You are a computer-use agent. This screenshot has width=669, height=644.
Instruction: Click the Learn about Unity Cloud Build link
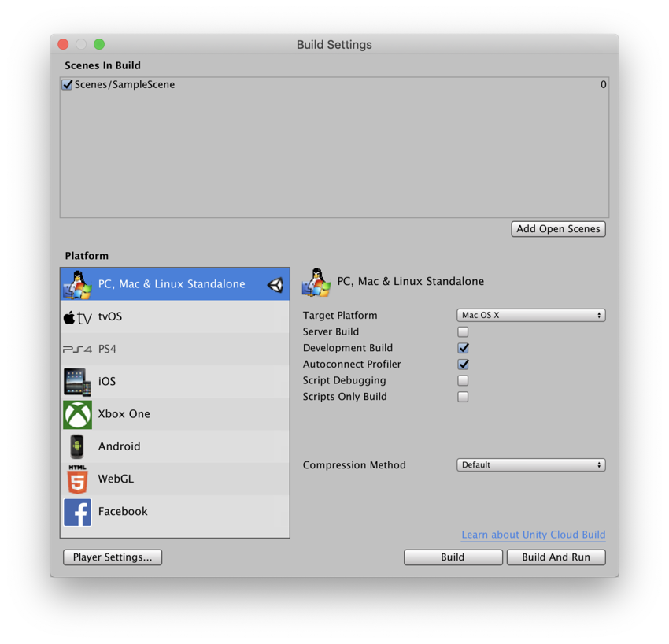point(533,535)
